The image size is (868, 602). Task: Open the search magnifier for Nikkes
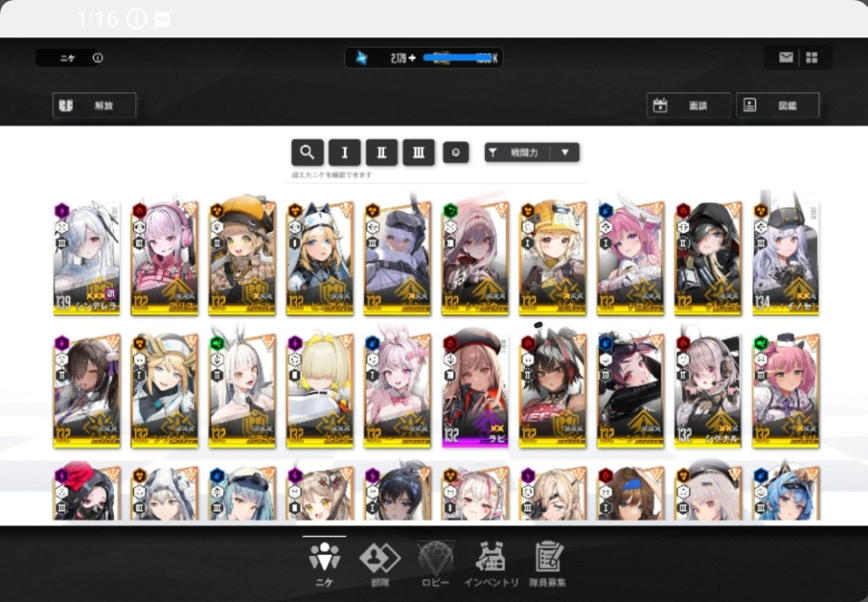coord(308,152)
